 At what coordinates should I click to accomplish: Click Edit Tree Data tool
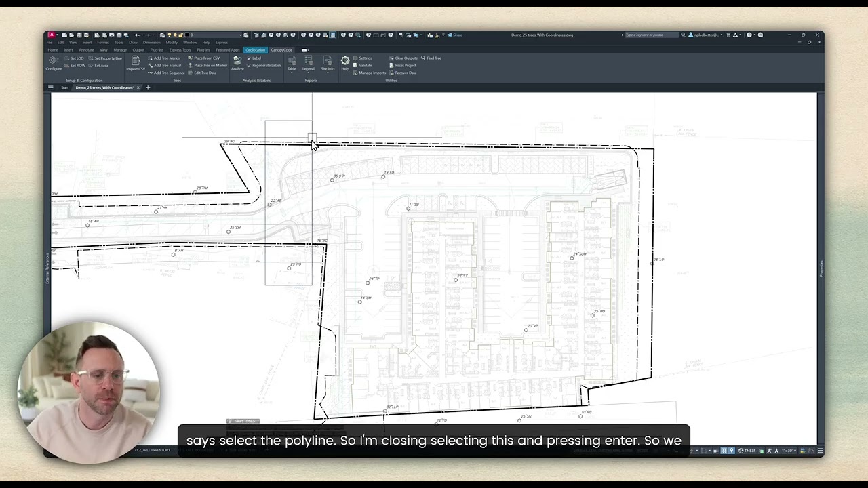pos(203,73)
